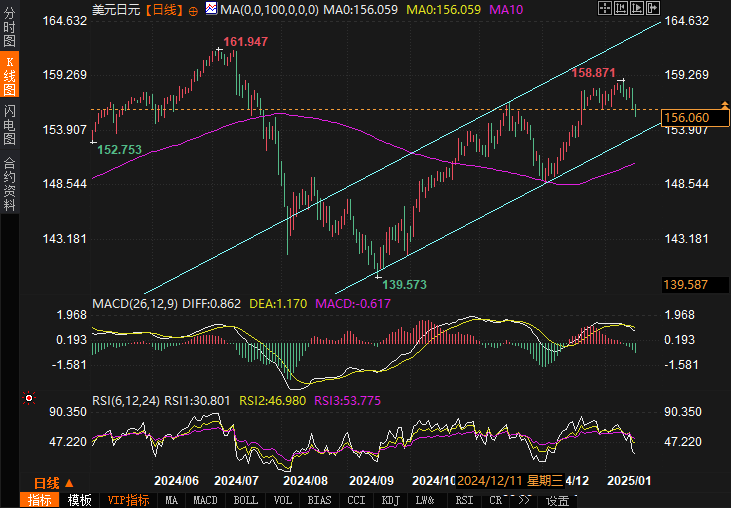Click the red sun icon beside RSI
The height and width of the screenshot is (508, 731).
(x=29, y=398)
